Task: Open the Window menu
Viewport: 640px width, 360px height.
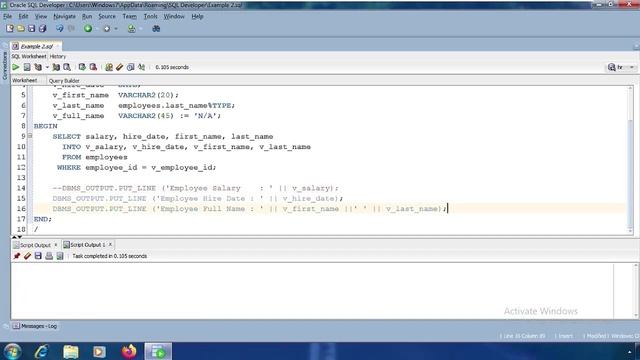Action: pyautogui.click(x=174, y=16)
